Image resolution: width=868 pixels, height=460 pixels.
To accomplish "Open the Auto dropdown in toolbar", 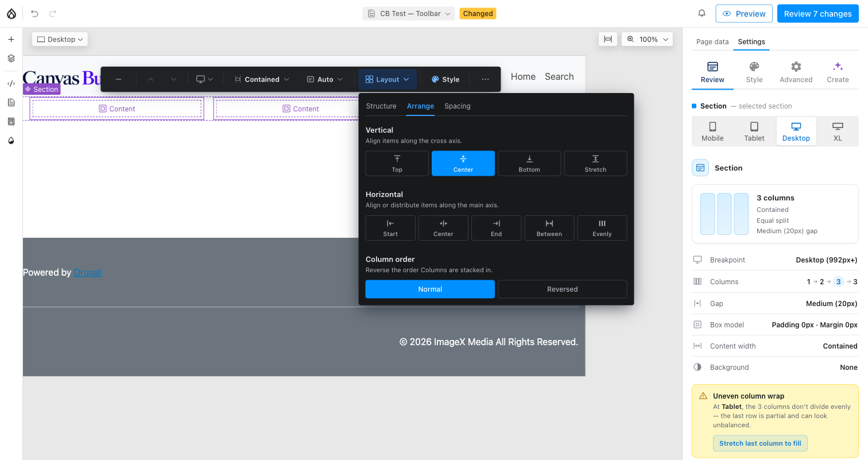I will click(x=325, y=79).
